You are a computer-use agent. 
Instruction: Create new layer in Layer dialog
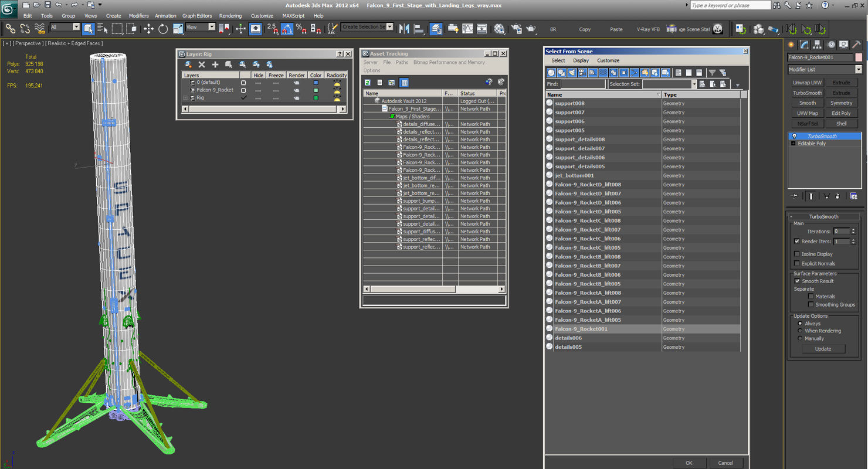188,64
